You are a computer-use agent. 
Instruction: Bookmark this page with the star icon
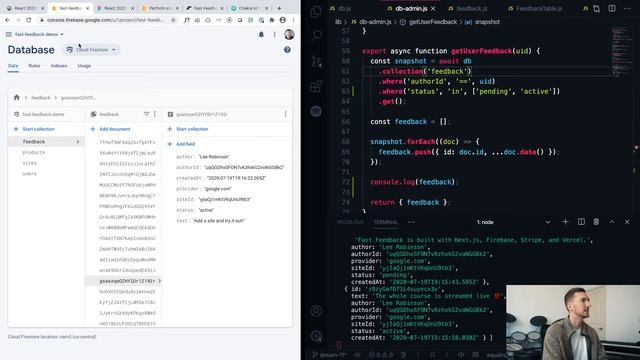pos(173,20)
